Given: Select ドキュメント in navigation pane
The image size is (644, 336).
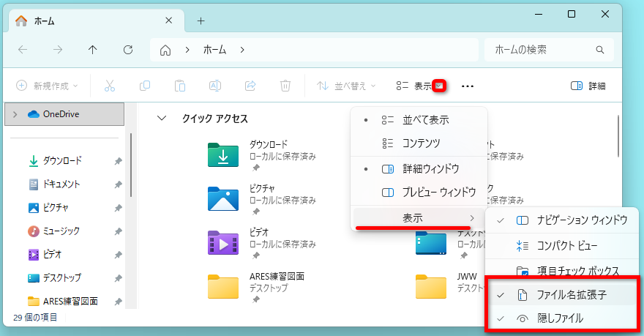Looking at the screenshot, I should coord(61,184).
